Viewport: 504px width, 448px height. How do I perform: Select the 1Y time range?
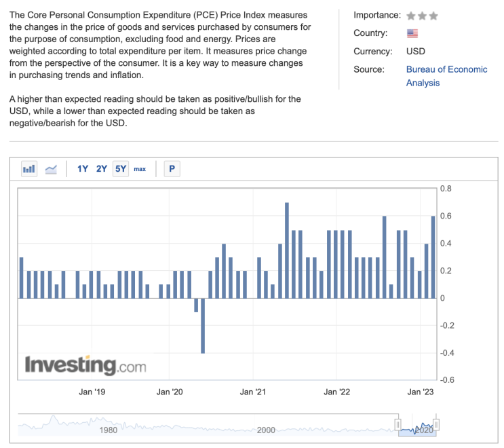pyautogui.click(x=83, y=169)
